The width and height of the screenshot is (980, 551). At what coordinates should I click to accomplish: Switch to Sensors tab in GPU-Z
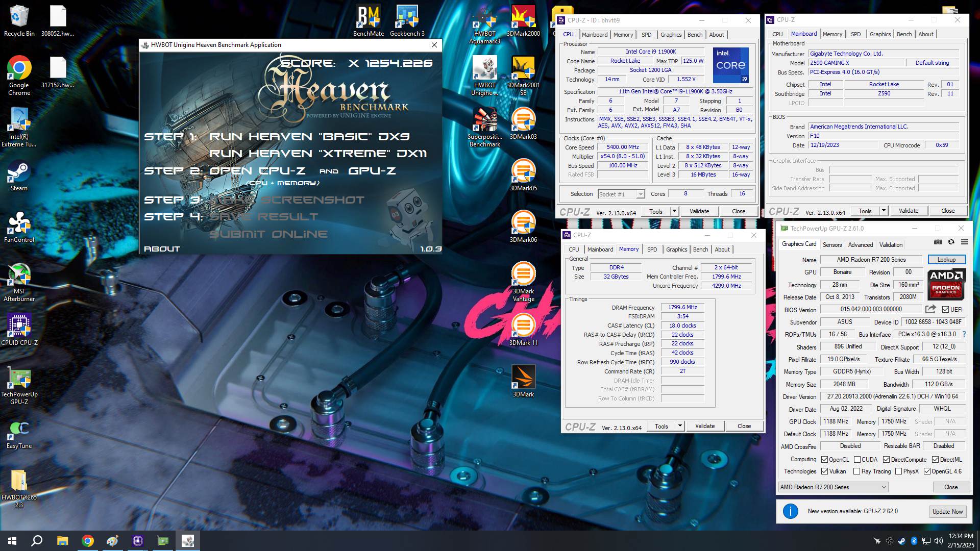(x=832, y=245)
